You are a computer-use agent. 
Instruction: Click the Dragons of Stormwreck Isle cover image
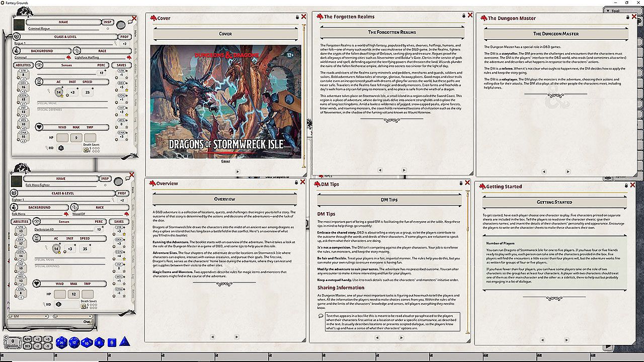tap(225, 101)
